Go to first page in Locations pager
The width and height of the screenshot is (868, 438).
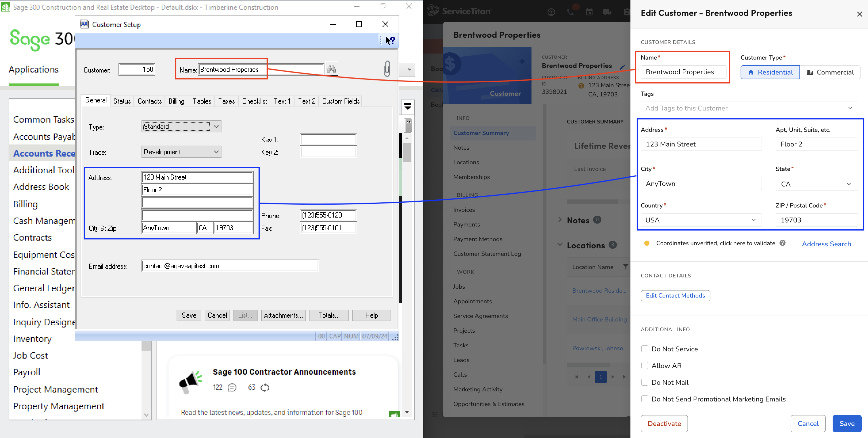[577, 377]
